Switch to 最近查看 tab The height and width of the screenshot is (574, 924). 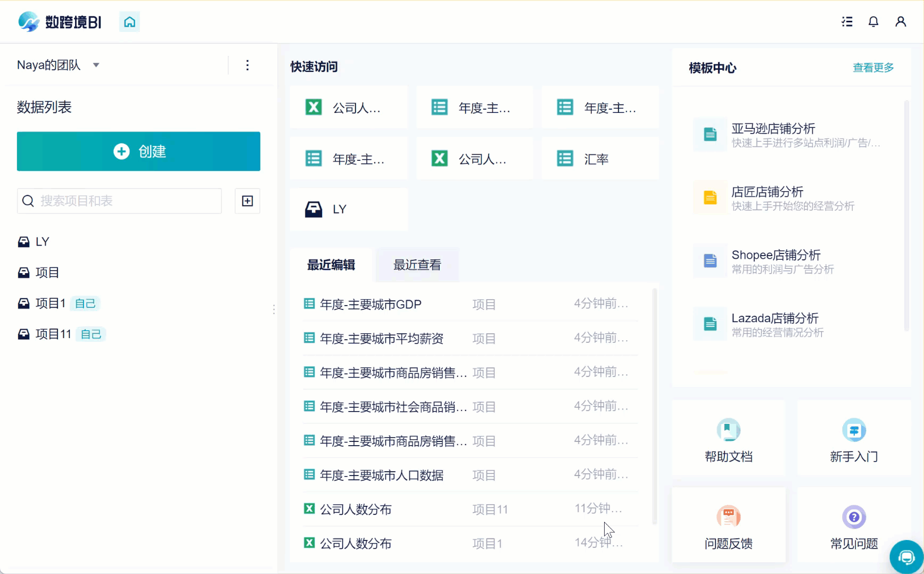coord(417,265)
